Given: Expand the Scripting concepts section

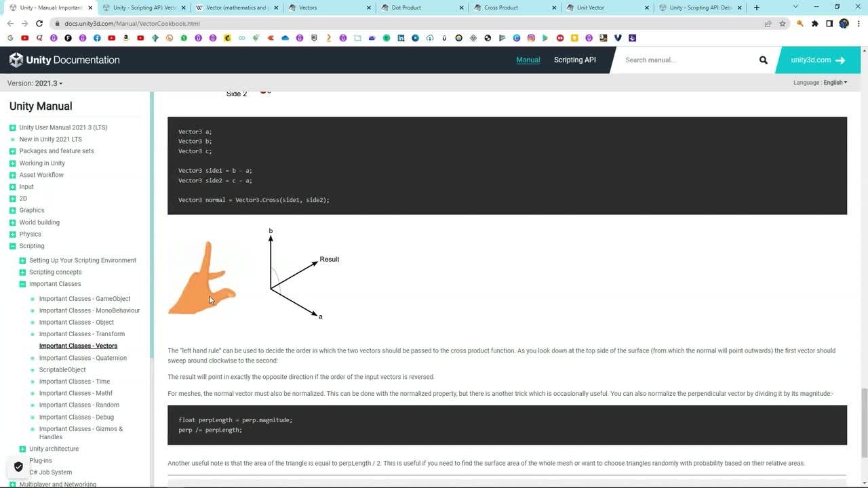Looking at the screenshot, I should pos(22,272).
